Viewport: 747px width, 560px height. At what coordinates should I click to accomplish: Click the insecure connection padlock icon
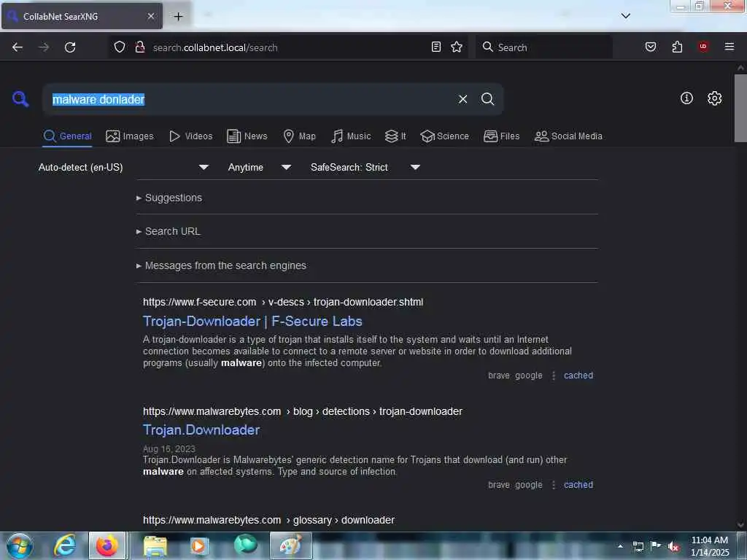[140, 47]
